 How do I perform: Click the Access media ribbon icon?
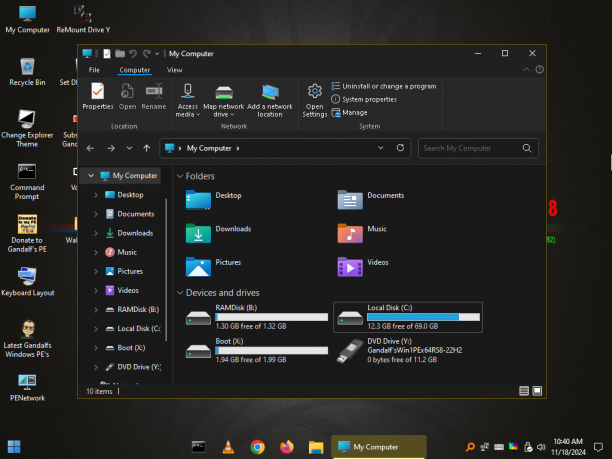coord(188,91)
